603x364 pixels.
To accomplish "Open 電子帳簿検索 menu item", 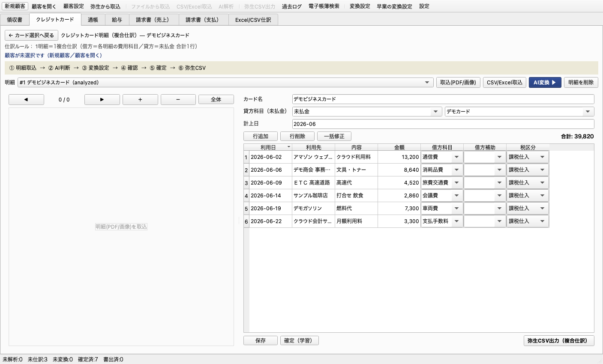I will (324, 6).
